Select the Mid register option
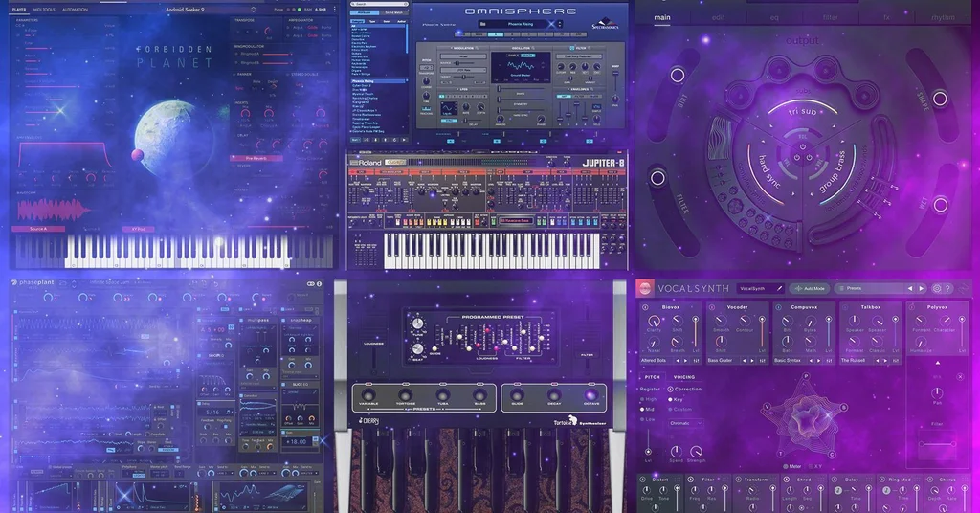980x513 pixels. 642,410
